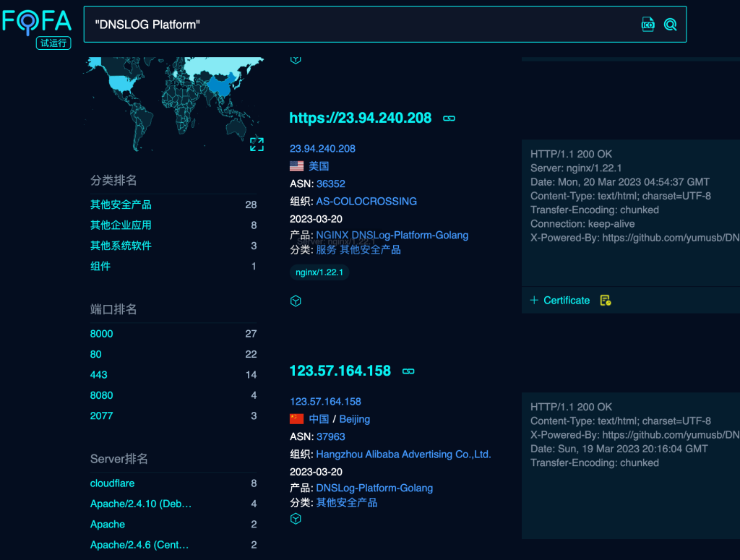Click cube icon below nginx/1.22.1 tag
The width and height of the screenshot is (740, 560).
[296, 301]
